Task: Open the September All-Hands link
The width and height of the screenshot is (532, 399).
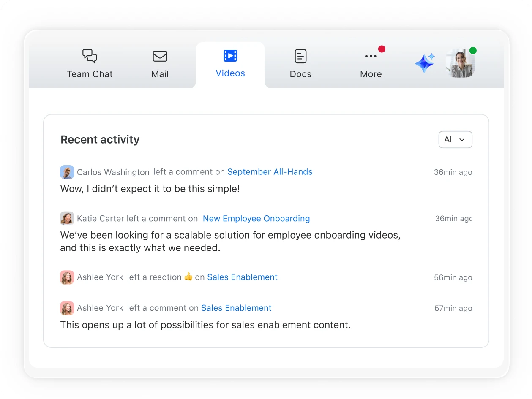Action: [270, 172]
